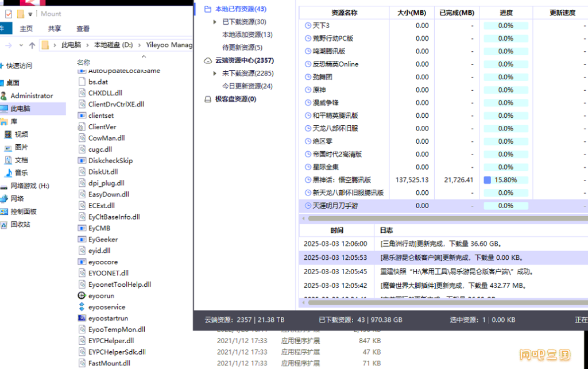Click the clock icon beside 鸣潮腾讯版
This screenshot has width=588, height=369.
[308, 51]
